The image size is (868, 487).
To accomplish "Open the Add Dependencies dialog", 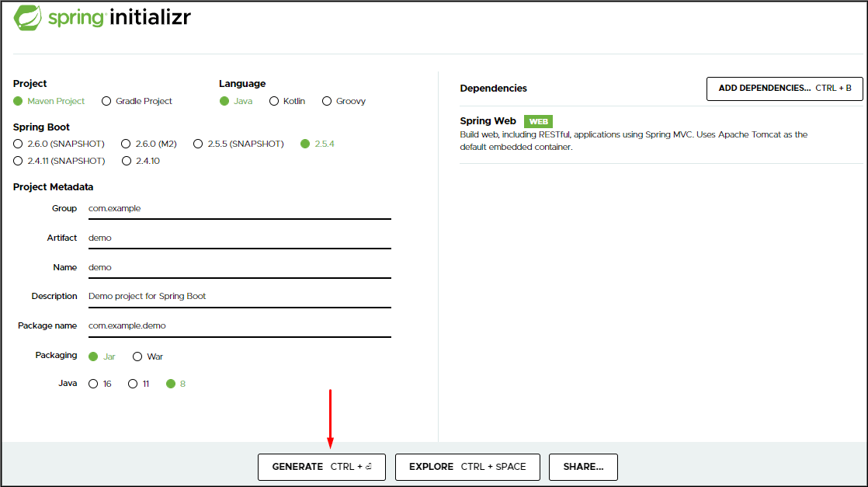I will pos(784,89).
